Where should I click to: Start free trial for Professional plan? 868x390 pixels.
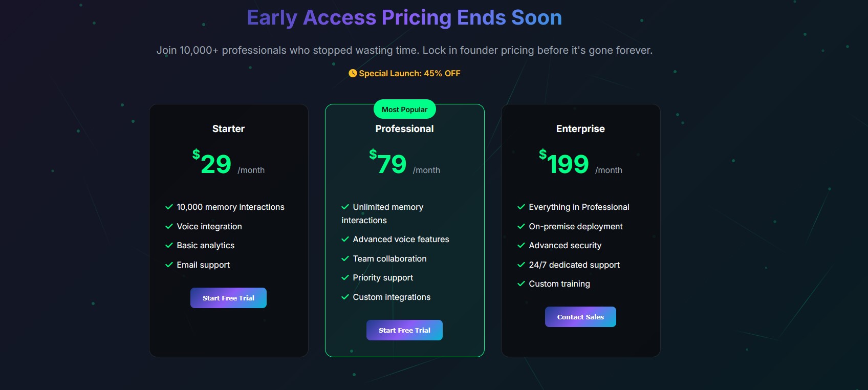404,330
